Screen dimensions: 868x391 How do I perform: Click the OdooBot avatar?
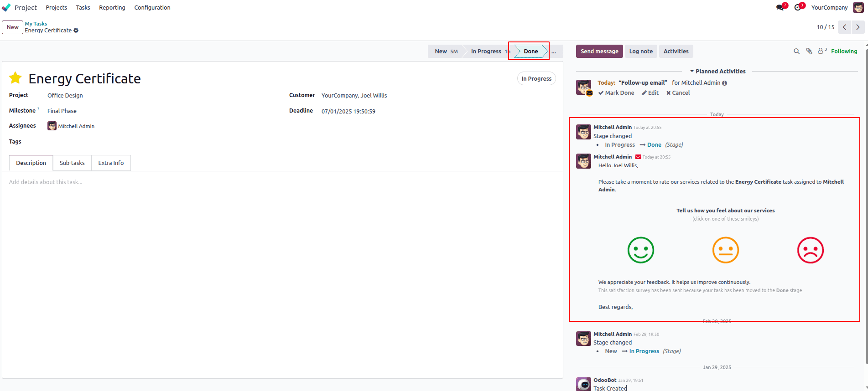pyautogui.click(x=583, y=384)
